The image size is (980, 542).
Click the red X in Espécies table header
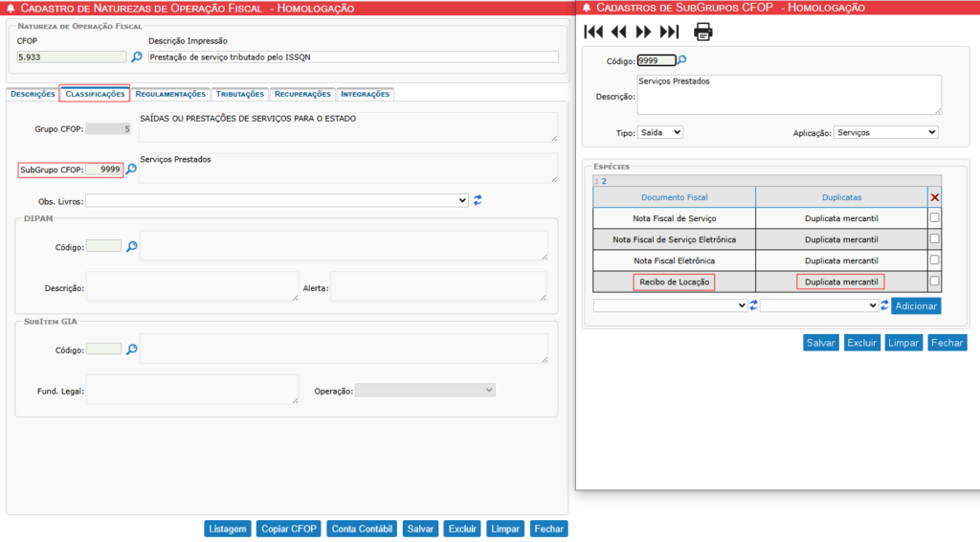[x=934, y=197]
